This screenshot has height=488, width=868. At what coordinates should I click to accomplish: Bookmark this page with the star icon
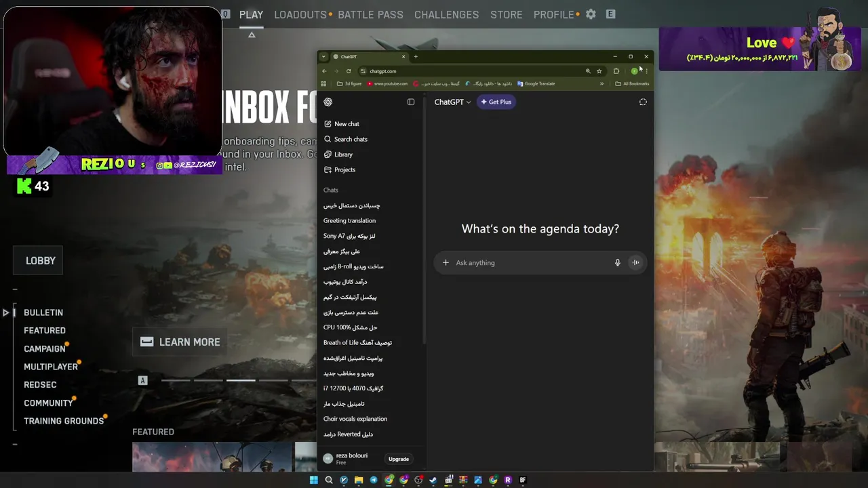599,71
